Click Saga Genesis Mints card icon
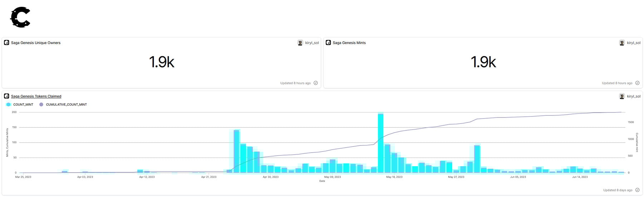Viewport: 644px width, 197px height. click(328, 43)
